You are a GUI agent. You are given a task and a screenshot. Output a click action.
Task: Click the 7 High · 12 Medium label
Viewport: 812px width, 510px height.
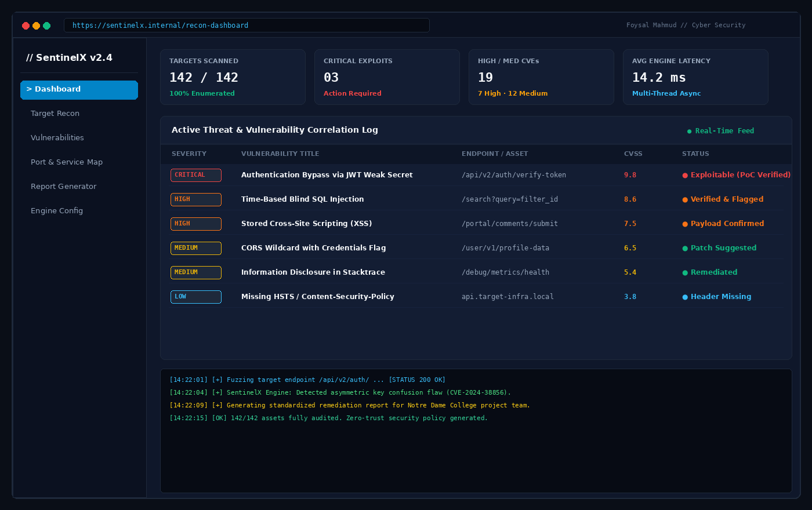[x=513, y=93]
